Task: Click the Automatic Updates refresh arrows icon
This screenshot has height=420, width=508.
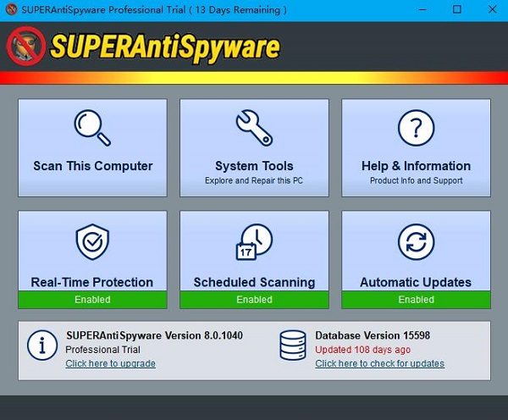Action: [x=416, y=242]
